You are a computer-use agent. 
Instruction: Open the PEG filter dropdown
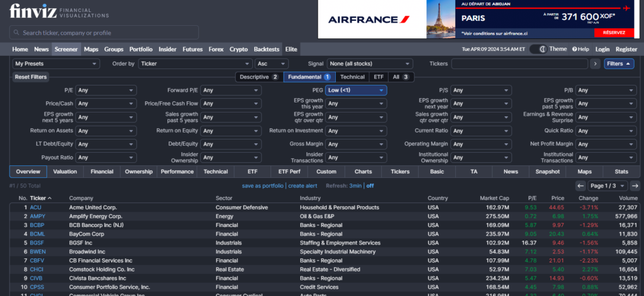coord(356,90)
